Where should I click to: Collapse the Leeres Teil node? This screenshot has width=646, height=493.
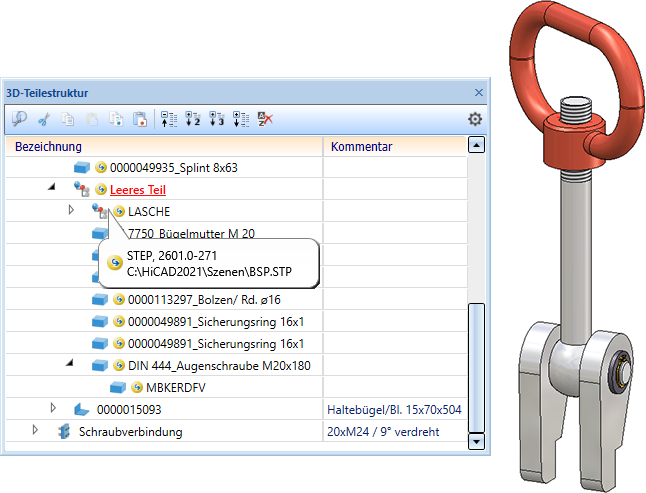[51, 188]
